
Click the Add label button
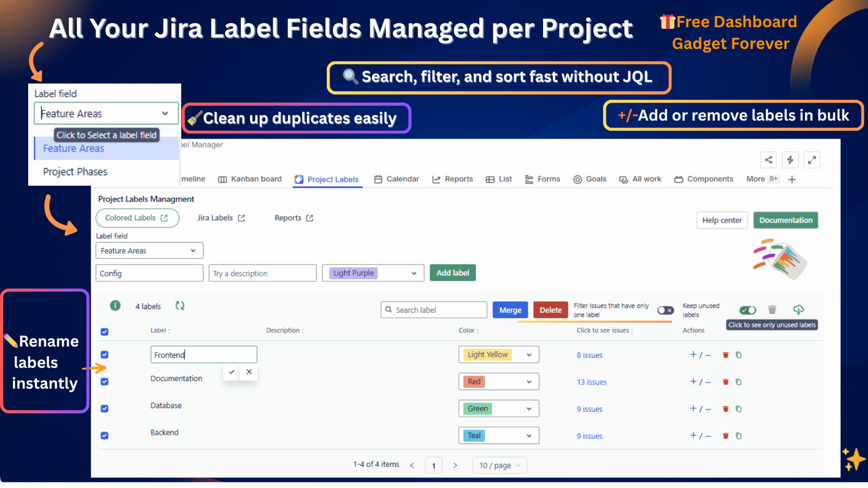452,273
